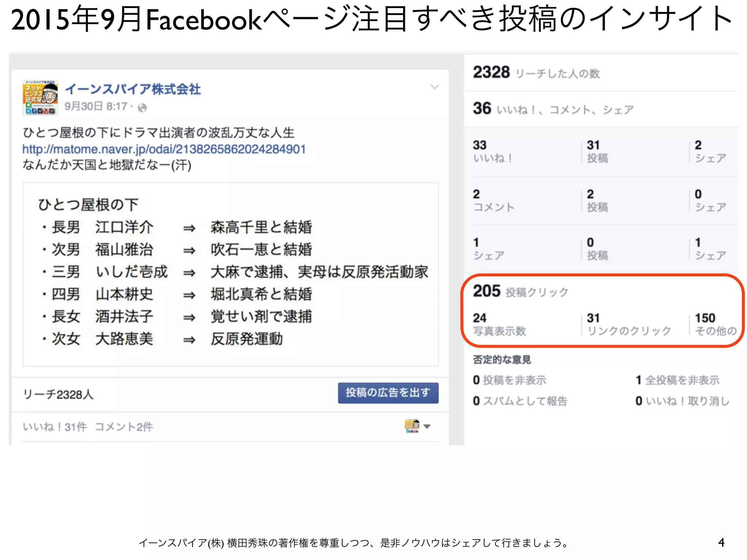Viewport: 747px width, 560px height.
Task: Click 31 投稿 in the likes row
Action: (597, 151)
